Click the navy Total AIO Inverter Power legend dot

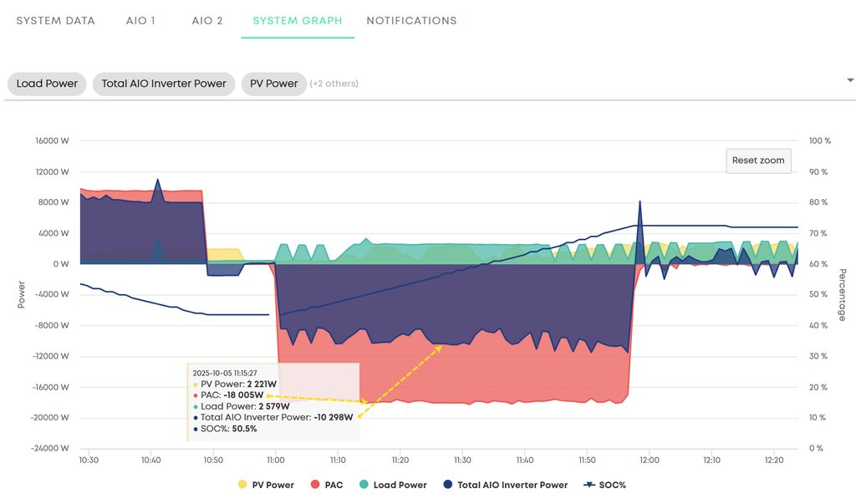[448, 485]
